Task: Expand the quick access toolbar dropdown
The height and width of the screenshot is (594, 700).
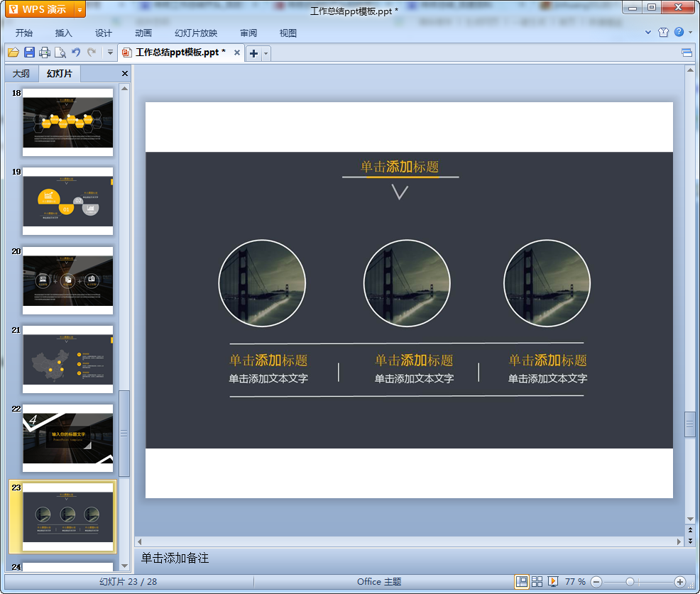Action: (x=110, y=53)
